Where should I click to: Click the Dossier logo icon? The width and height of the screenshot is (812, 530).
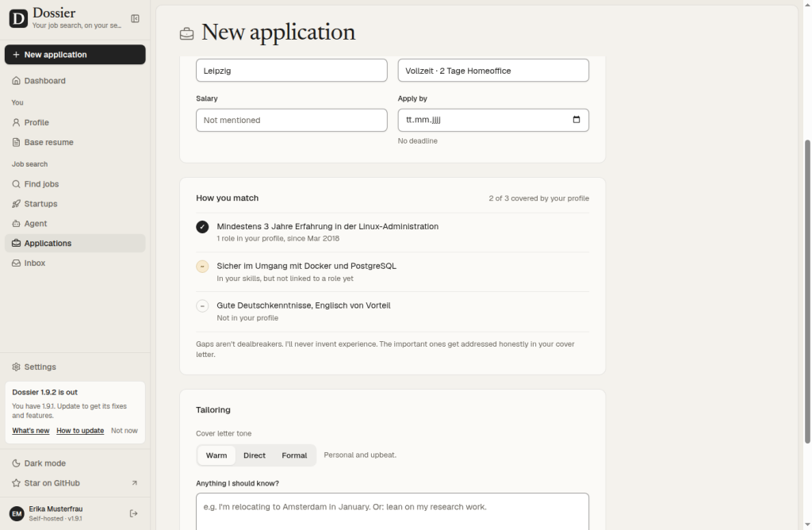point(18,19)
